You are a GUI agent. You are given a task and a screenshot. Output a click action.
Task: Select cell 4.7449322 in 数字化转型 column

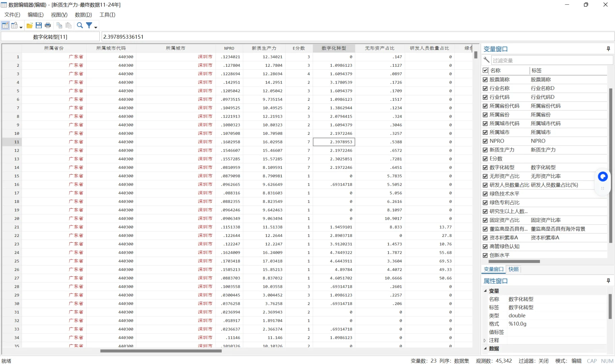pyautogui.click(x=334, y=252)
